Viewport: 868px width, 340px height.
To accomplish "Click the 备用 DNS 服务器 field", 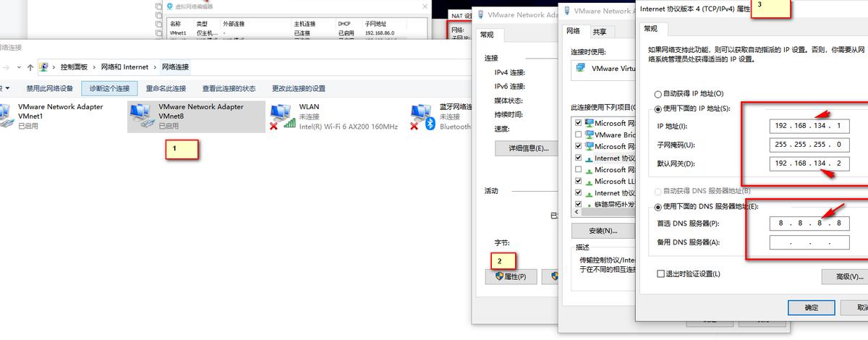I will click(809, 242).
